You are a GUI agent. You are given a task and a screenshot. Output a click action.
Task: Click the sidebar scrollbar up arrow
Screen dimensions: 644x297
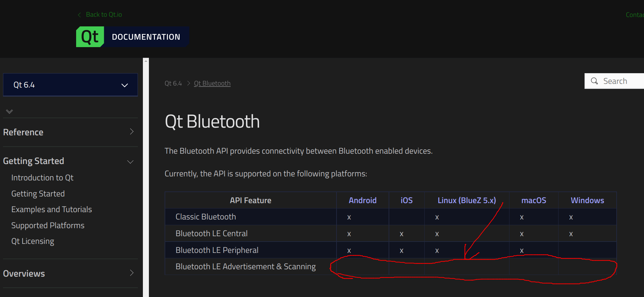(x=146, y=61)
